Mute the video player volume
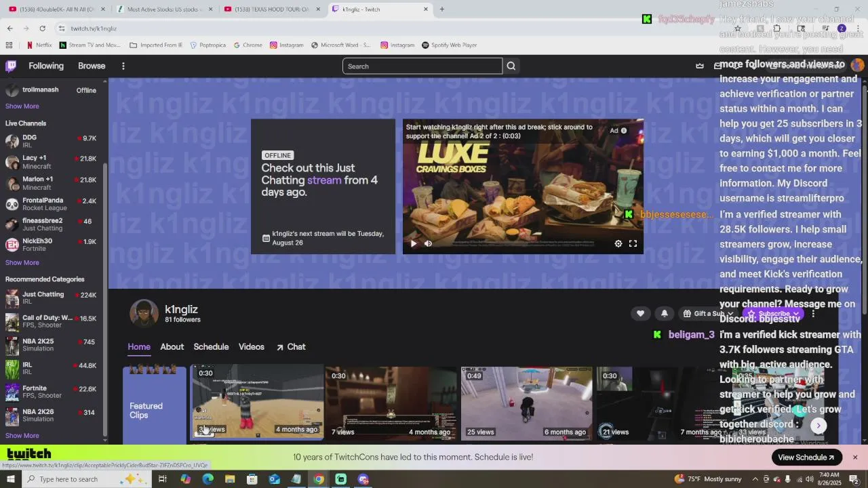This screenshot has width=868, height=488. point(429,243)
